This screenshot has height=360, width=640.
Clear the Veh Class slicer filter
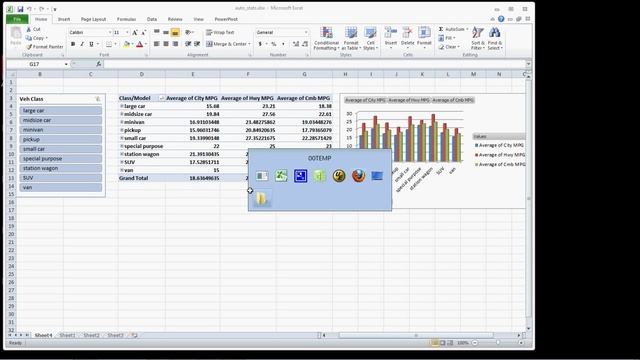(98, 99)
